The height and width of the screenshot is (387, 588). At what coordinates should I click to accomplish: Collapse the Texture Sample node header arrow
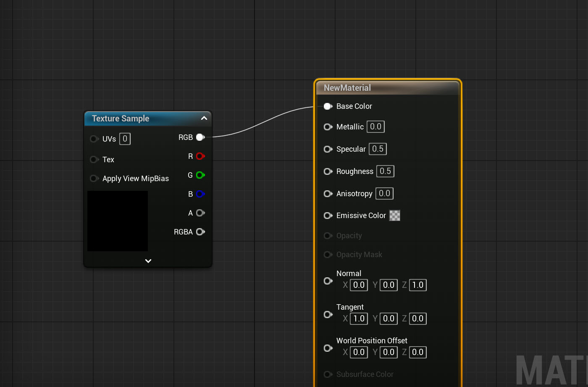[204, 118]
